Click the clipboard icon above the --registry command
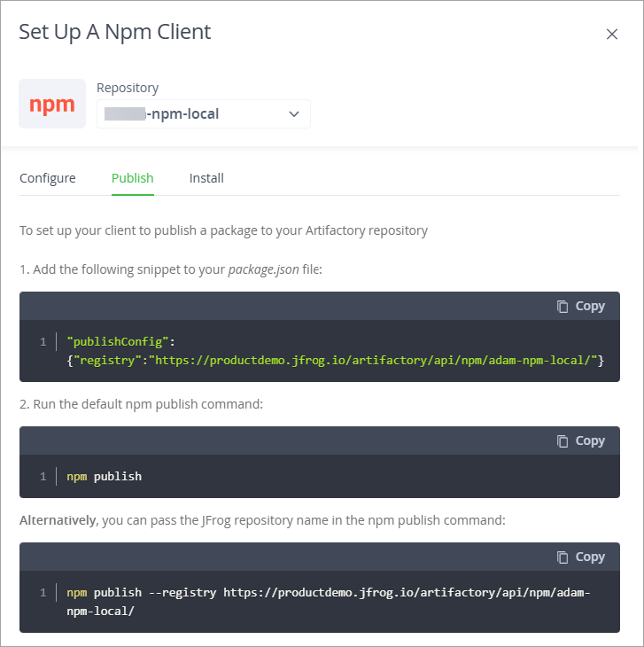Screen dimensions: 644x647 pyautogui.click(x=563, y=557)
